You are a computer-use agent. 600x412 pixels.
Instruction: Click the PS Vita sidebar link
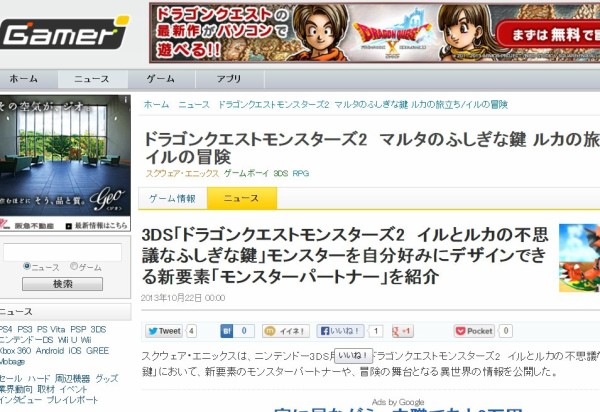(x=51, y=329)
